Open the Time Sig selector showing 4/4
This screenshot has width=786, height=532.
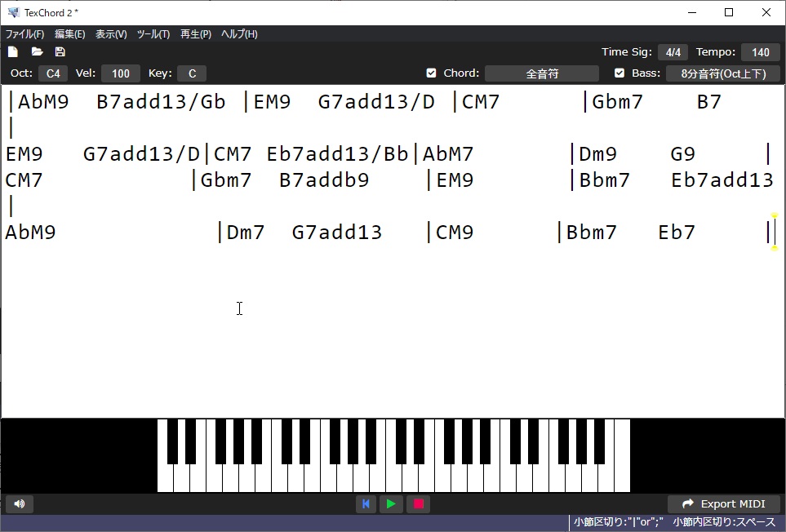[673, 52]
